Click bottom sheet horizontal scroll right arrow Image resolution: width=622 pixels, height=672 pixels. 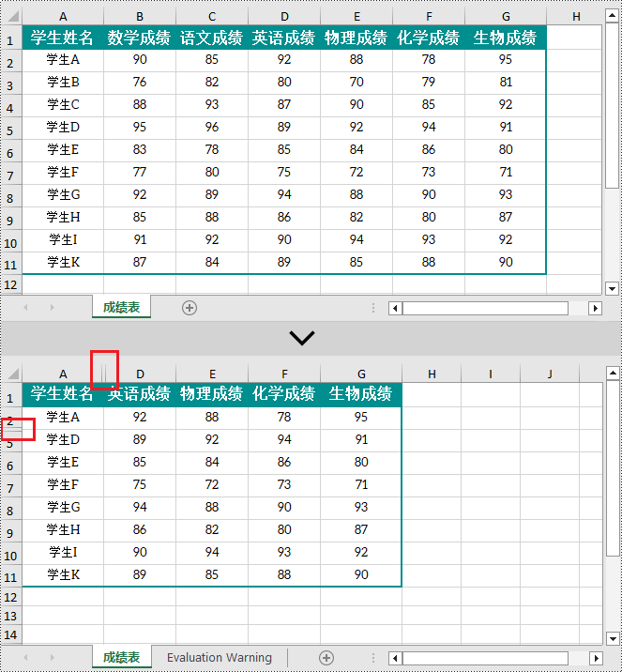point(595,658)
